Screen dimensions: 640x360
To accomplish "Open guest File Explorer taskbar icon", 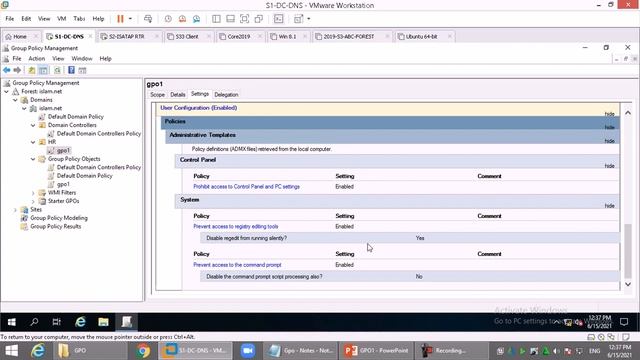I will pyautogui.click(x=103, y=322).
